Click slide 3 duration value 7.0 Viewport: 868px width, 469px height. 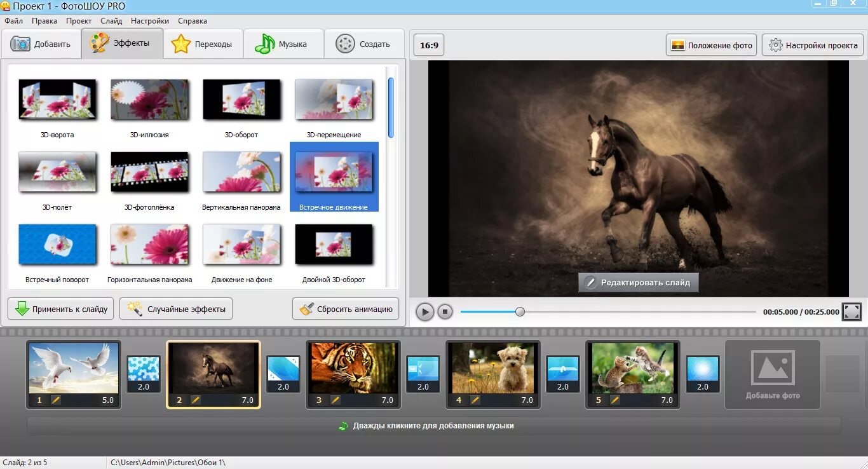pos(387,400)
